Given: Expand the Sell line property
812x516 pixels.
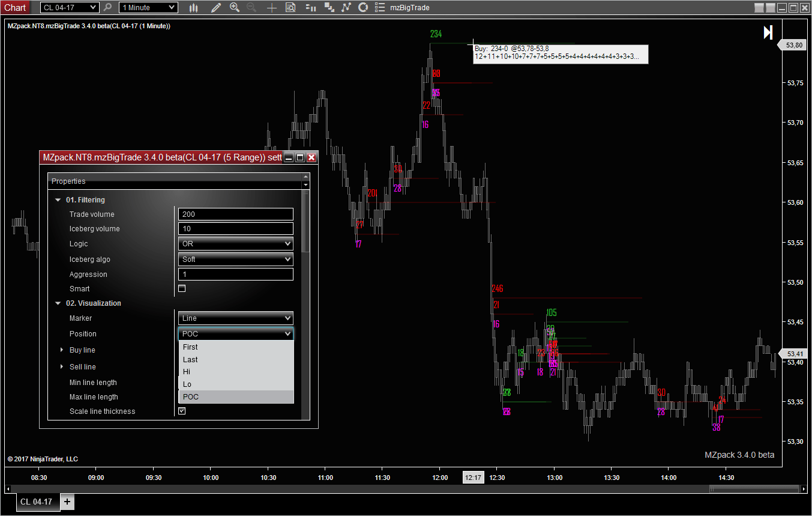Looking at the screenshot, I should click(x=61, y=367).
